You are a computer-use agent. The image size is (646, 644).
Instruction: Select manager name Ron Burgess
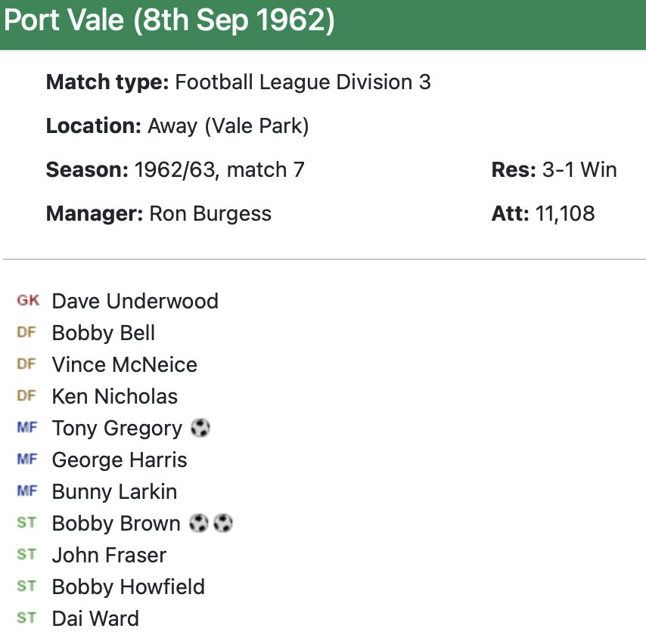(x=210, y=214)
